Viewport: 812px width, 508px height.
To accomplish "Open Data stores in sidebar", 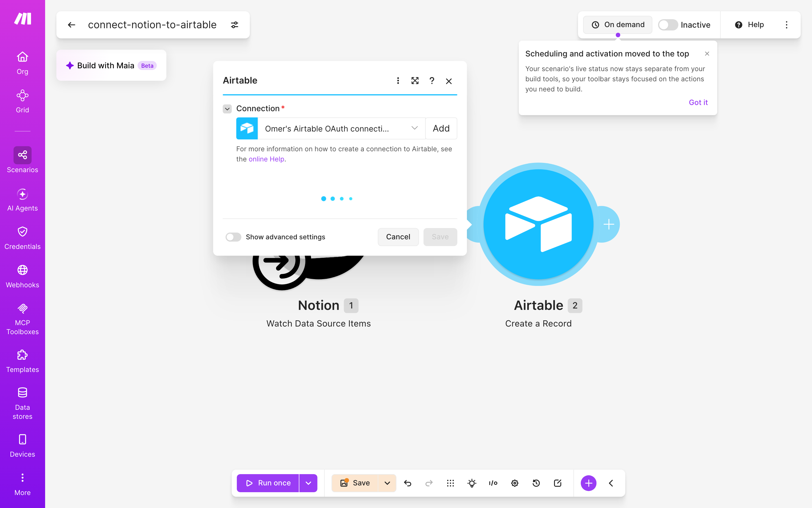I will click(23, 403).
